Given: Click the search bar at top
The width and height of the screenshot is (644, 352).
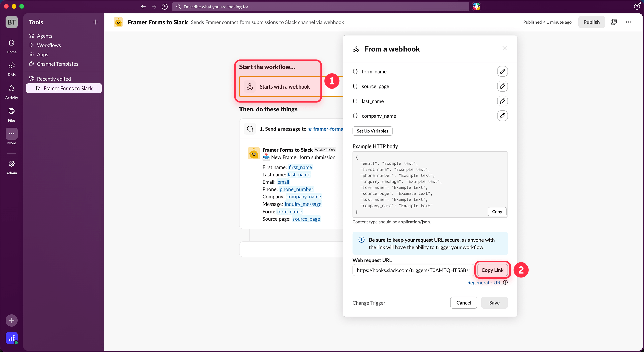Looking at the screenshot, I should (x=321, y=7).
